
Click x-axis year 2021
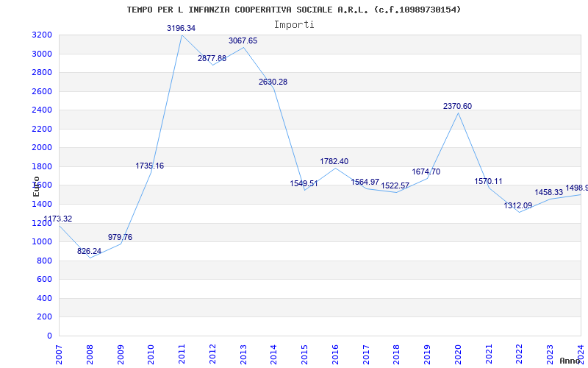tap(489, 355)
